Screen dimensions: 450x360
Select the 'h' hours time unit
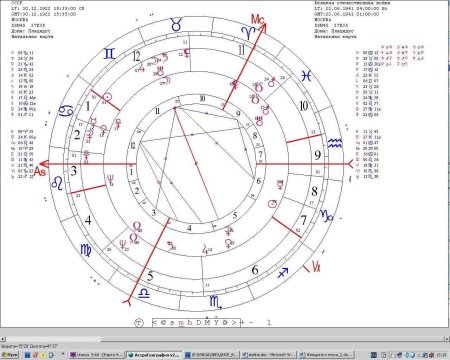[x=190, y=323]
